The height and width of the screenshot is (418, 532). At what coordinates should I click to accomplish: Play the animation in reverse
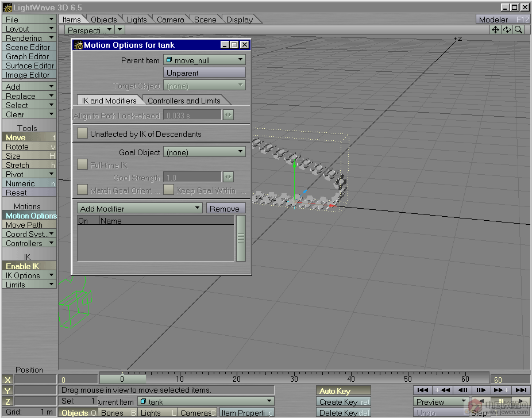click(x=481, y=401)
